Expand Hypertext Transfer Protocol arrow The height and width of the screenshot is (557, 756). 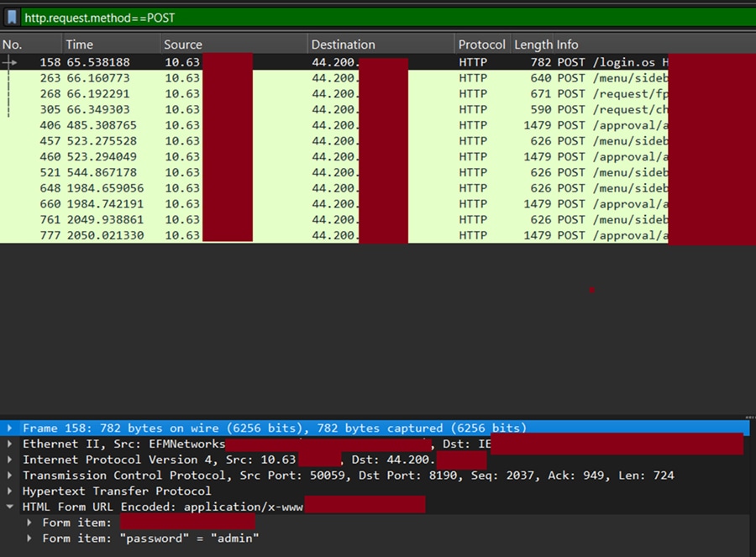pyautogui.click(x=9, y=491)
